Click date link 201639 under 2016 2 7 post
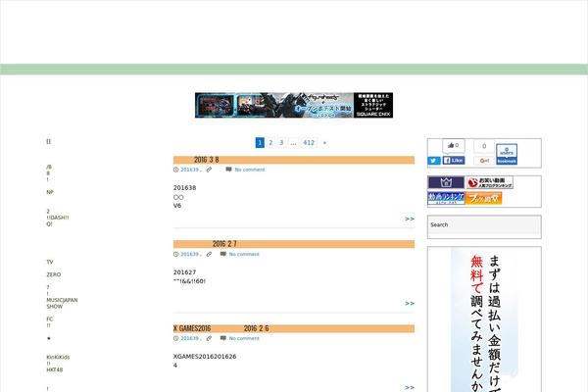Image resolution: width=588 pixels, height=392 pixels. tap(190, 254)
